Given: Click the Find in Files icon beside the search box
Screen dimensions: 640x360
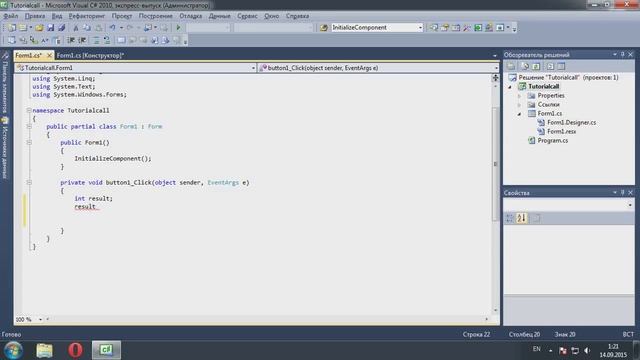Looking at the screenshot, I should click(324, 28).
